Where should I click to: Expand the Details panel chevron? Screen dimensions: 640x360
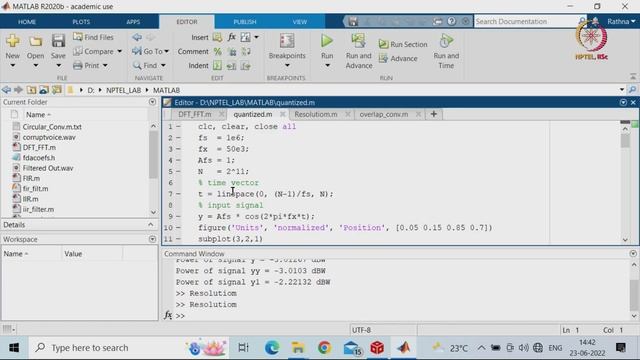coord(150,225)
